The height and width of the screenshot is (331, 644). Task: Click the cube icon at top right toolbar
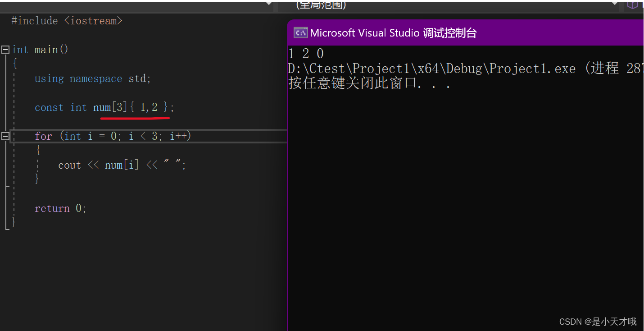[x=633, y=5]
